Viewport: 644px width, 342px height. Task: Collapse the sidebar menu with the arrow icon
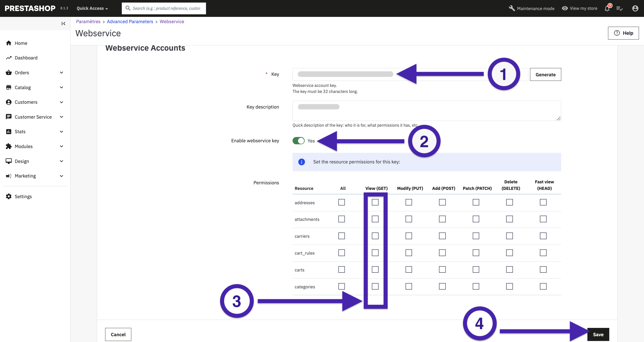(x=63, y=24)
